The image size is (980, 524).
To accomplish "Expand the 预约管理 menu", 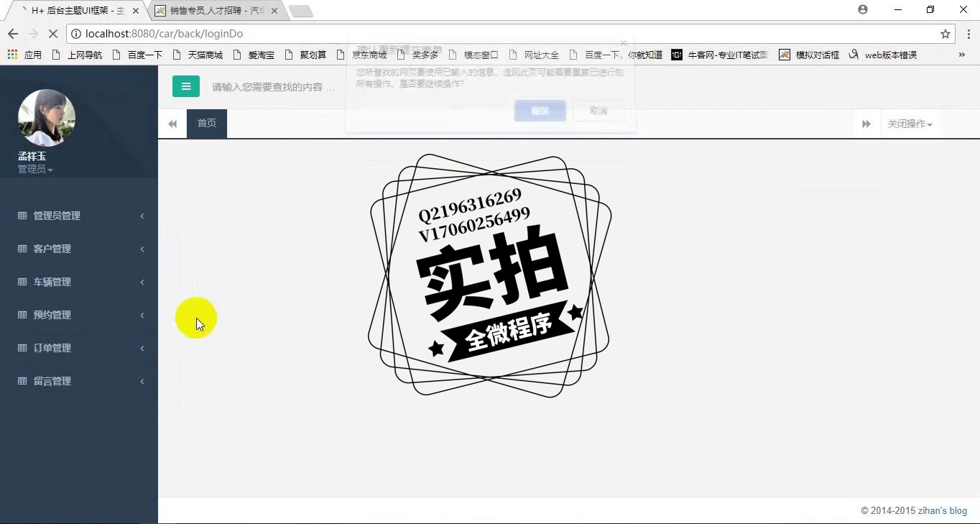I will (x=79, y=315).
